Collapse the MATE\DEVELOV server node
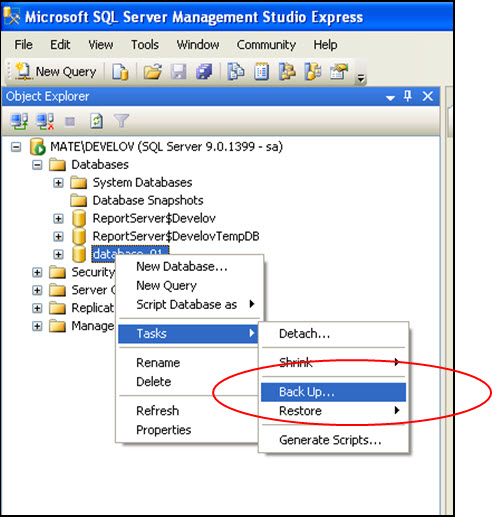 [x=16, y=147]
